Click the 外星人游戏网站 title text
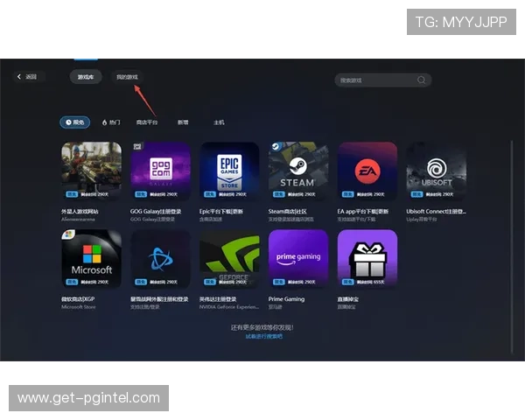 click(x=80, y=212)
